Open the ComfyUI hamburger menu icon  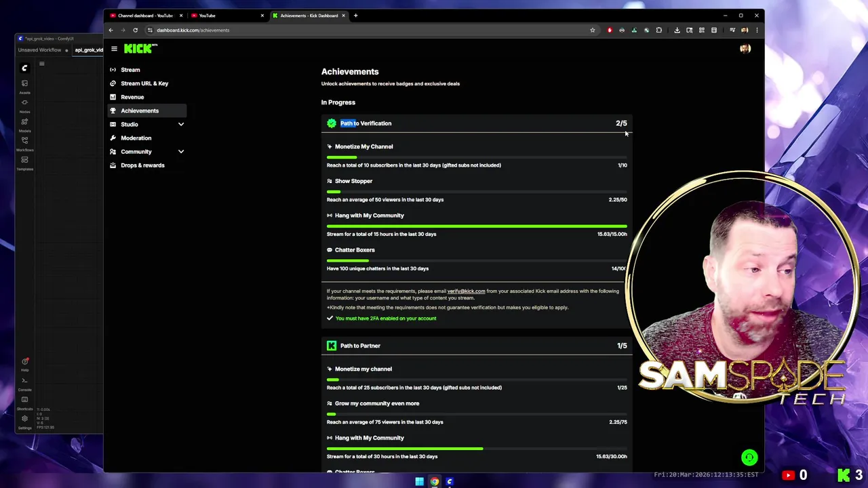click(41, 64)
